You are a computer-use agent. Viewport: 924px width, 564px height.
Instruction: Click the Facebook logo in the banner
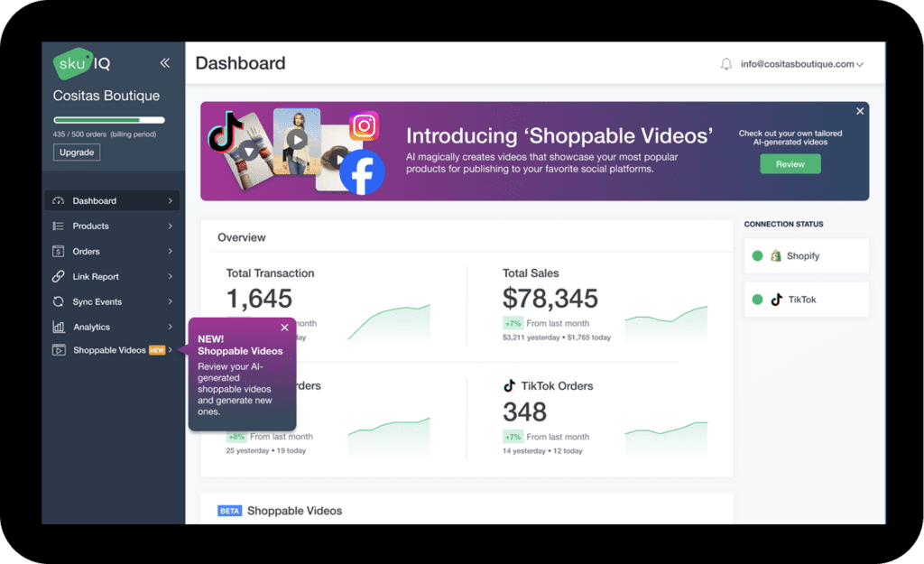point(362,172)
